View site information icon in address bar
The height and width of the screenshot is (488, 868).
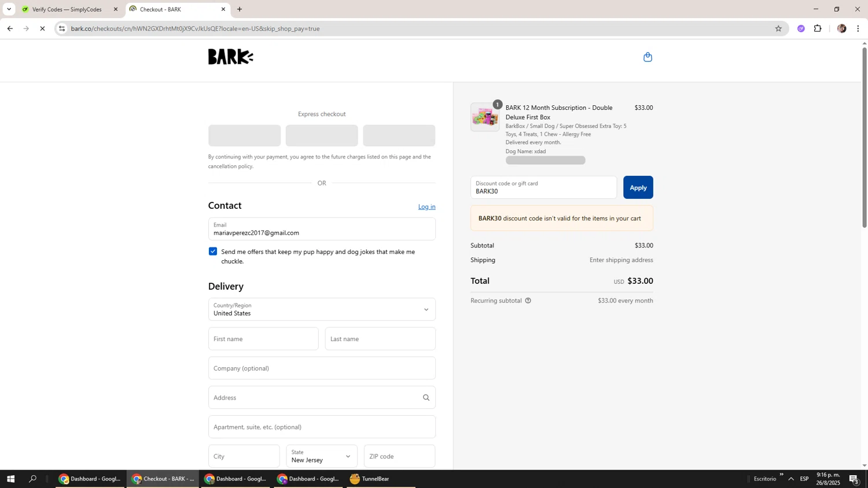[62, 28]
